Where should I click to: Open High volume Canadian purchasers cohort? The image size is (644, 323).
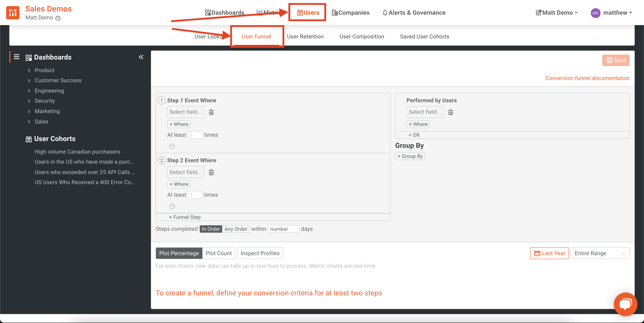click(77, 152)
